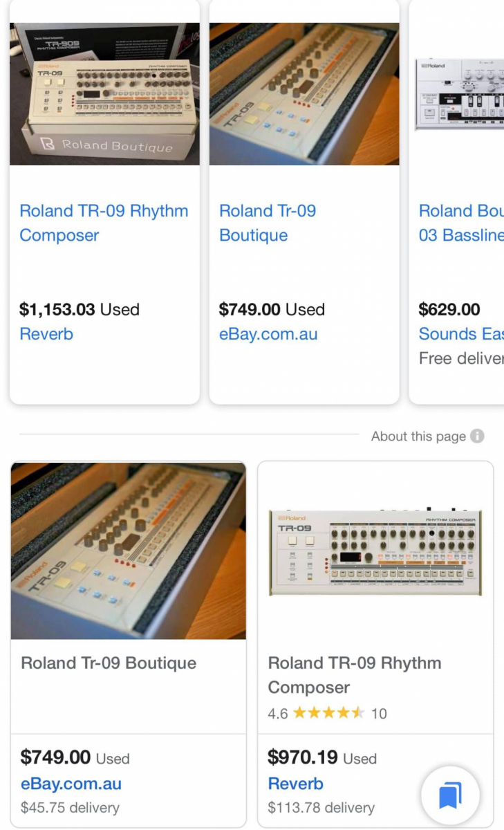Screen dimensions: 504x830
Task: Open the TR-09 photo with Roland Boutique box
Action: (x=104, y=94)
